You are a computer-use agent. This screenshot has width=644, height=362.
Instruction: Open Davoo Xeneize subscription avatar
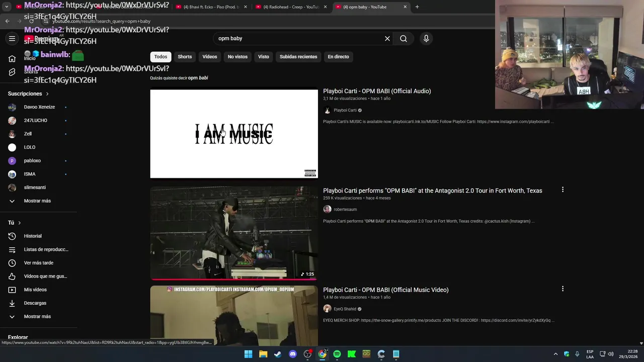coord(12,107)
